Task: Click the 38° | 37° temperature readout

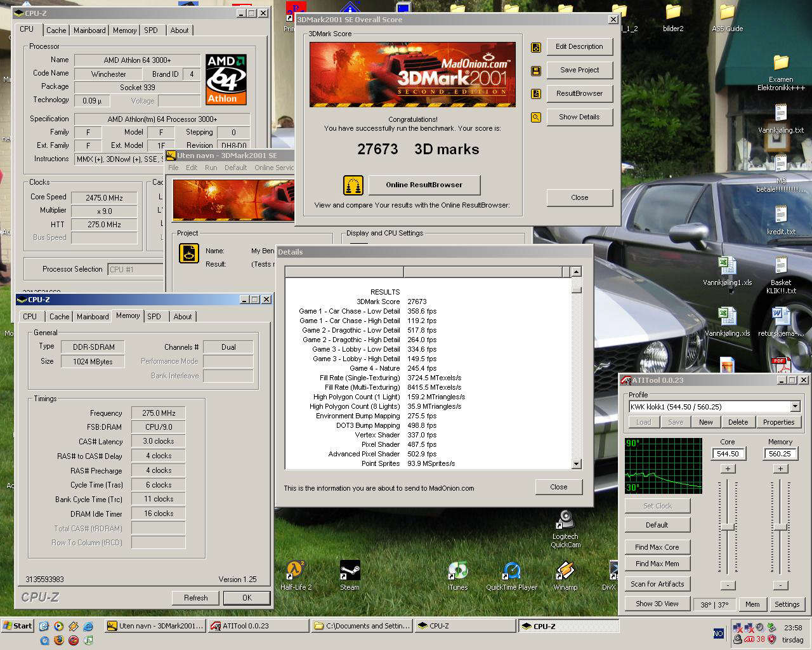Action: [715, 605]
